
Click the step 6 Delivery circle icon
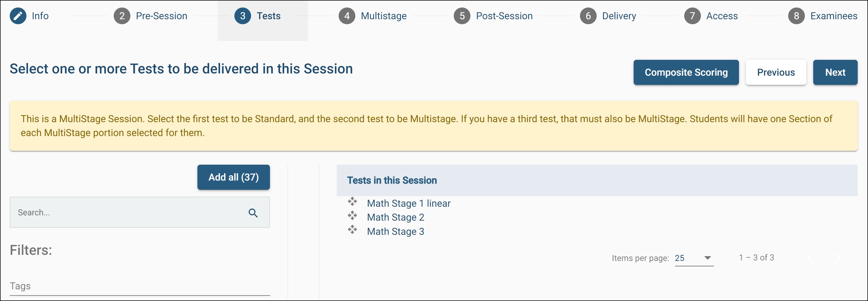point(588,16)
